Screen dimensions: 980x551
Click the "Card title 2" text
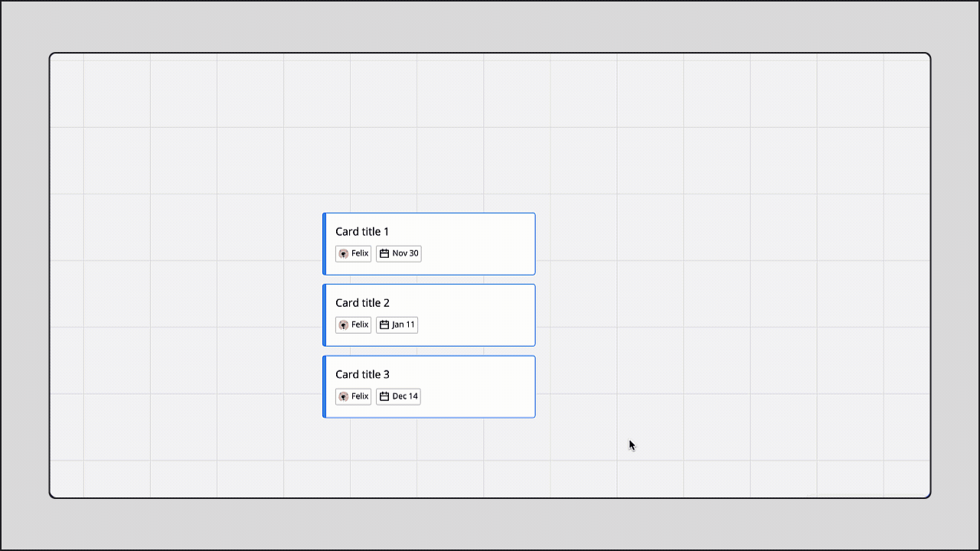point(362,303)
